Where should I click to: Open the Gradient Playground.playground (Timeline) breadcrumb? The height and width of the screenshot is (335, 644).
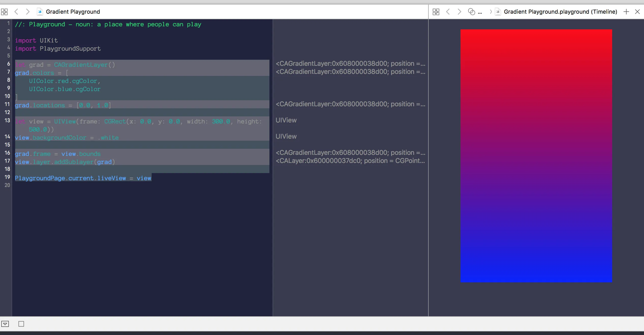click(560, 12)
